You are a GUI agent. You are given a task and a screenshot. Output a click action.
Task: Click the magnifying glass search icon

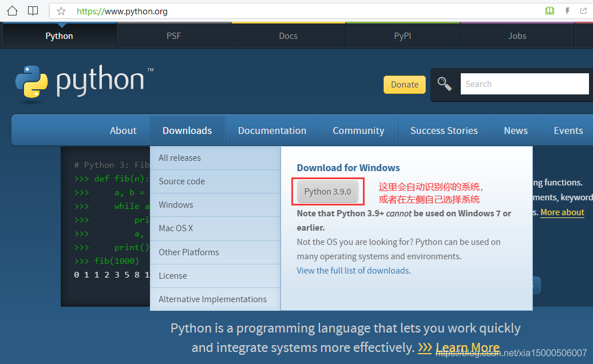[444, 84]
